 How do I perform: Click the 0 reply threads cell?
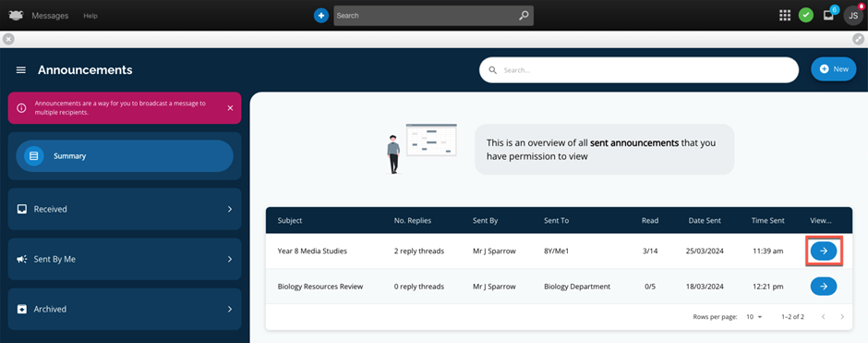pyautogui.click(x=419, y=287)
